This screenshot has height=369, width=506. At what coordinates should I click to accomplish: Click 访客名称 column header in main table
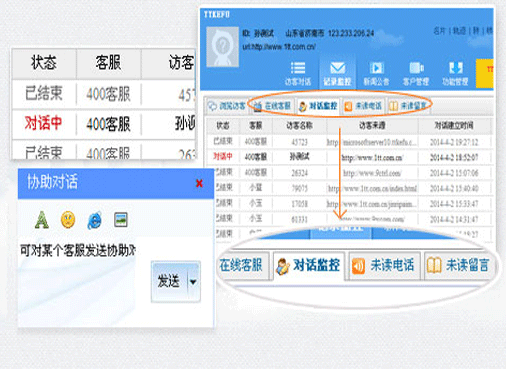(299, 126)
